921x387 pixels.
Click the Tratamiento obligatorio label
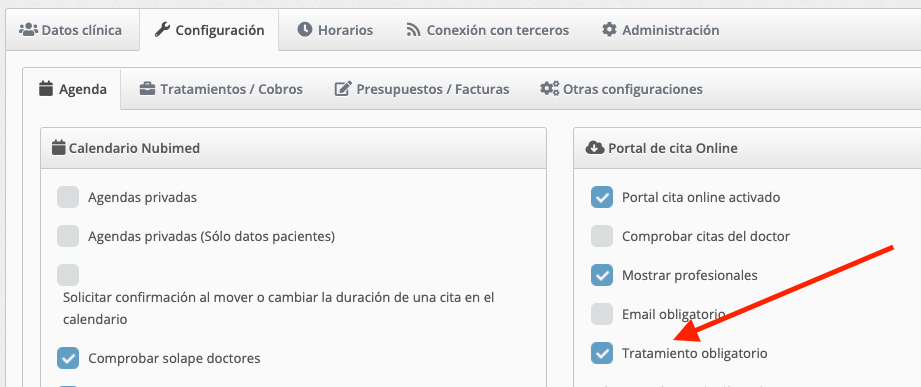[694, 354]
